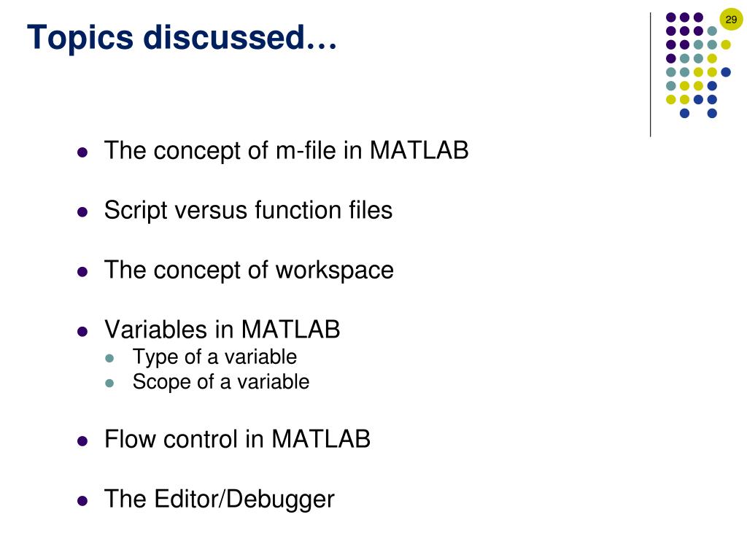Click the bullet before 'Flow control in MATLAB'
This screenshot has height=560, width=747.
tap(82, 441)
